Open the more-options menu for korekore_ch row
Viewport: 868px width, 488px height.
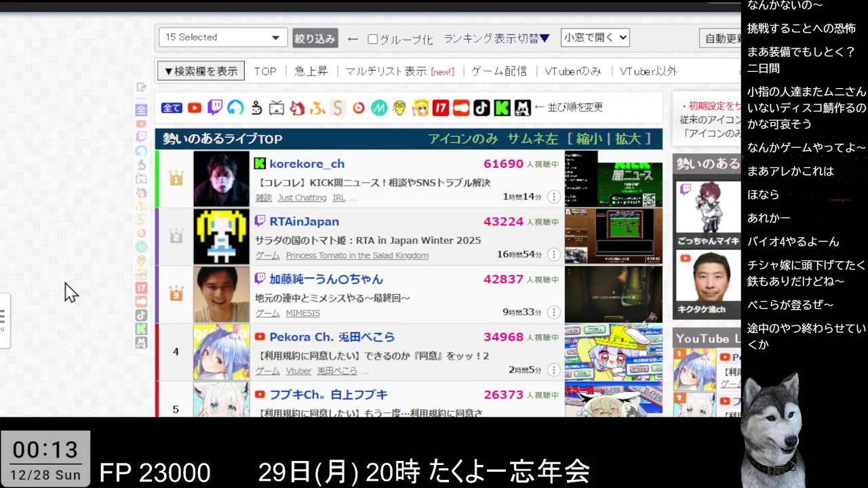554,197
